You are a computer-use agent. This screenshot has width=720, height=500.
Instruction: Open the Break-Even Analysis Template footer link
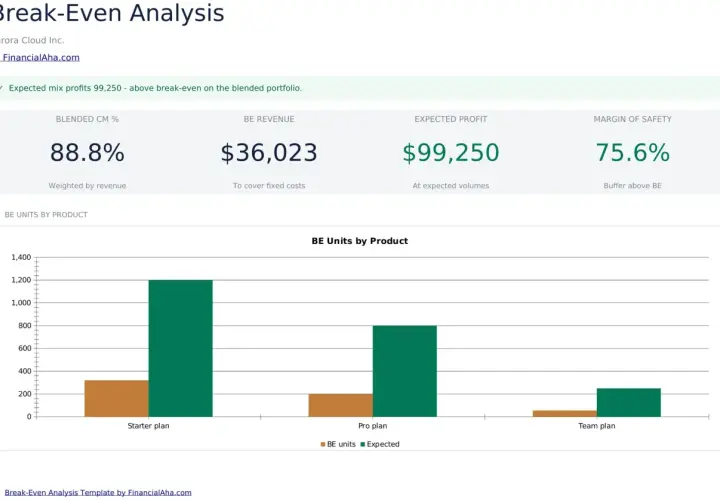pyautogui.click(x=98, y=492)
